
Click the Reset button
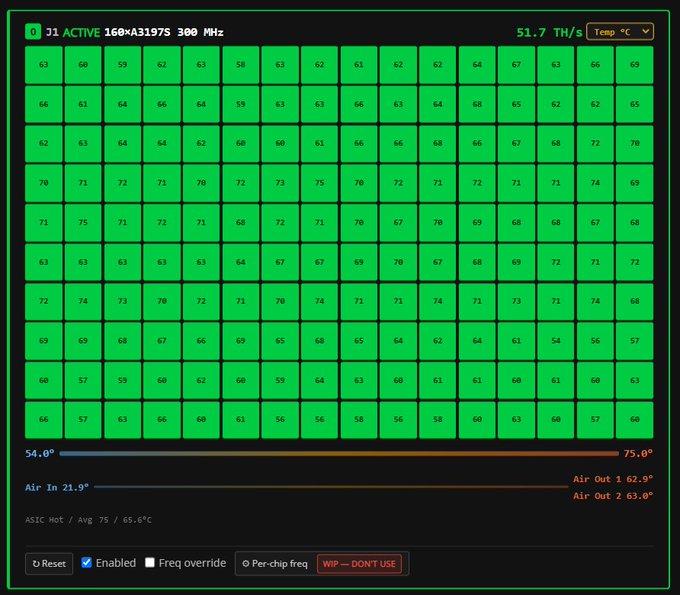[49, 563]
